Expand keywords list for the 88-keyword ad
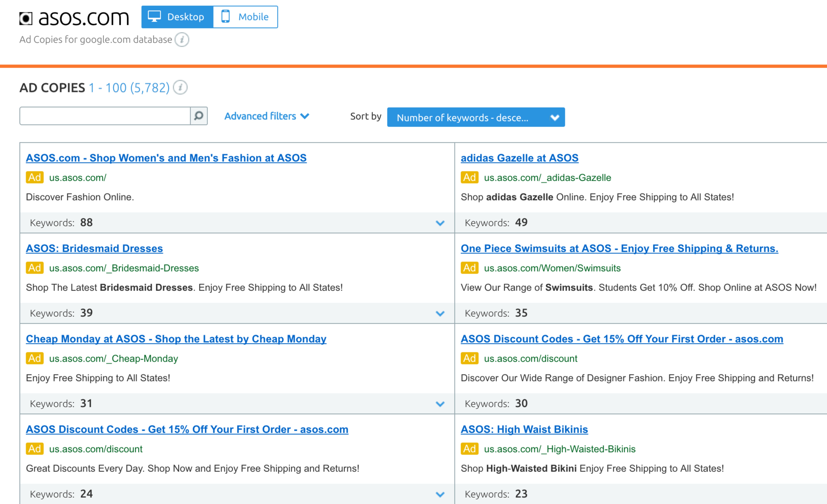Screen dimensions: 827x504 tap(440, 223)
